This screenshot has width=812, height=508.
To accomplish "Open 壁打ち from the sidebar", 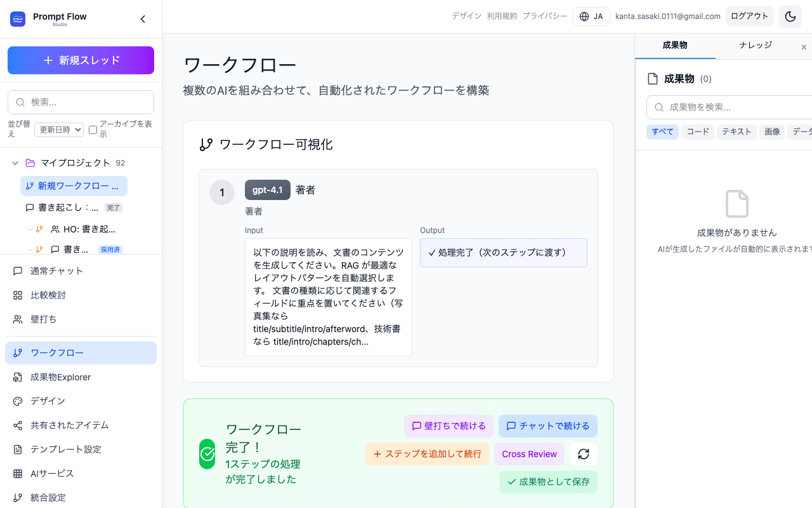I will [81, 319].
